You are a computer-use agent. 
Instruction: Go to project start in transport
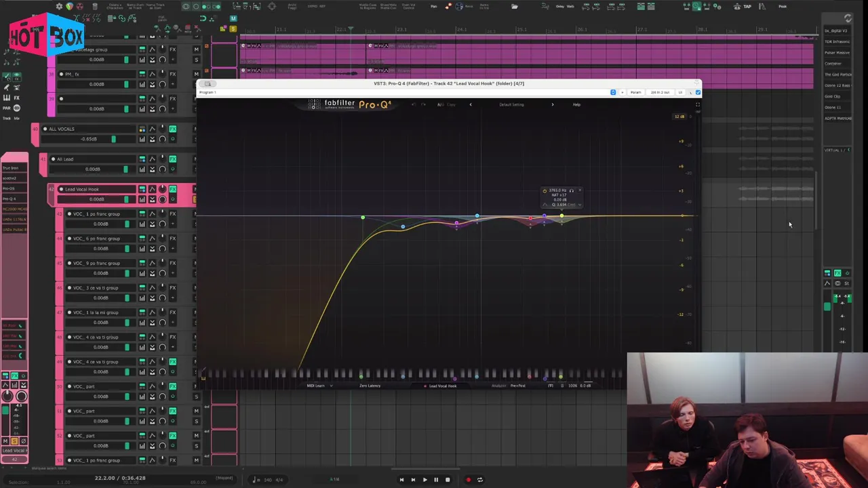(401, 480)
